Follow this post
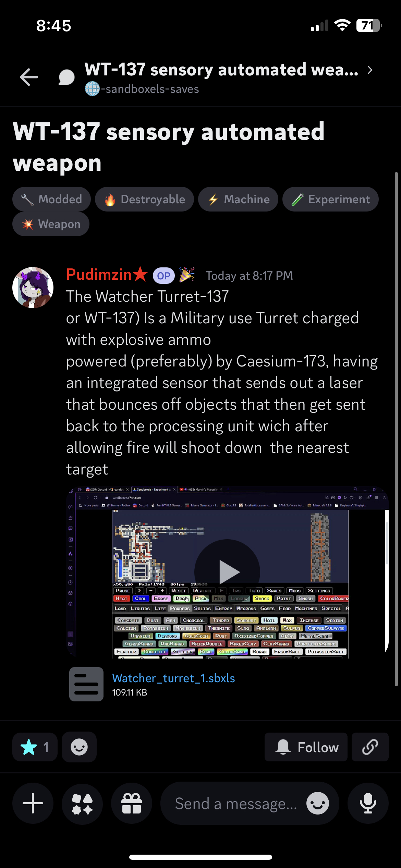 pyautogui.click(x=306, y=747)
